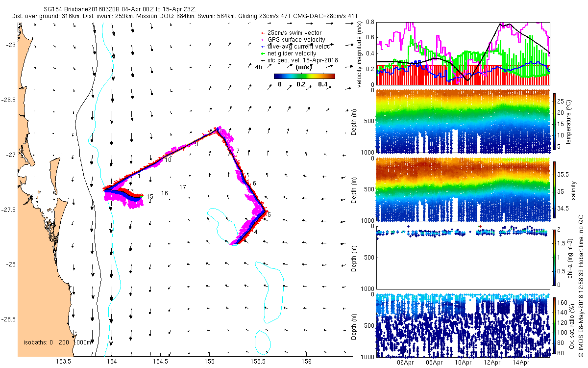This screenshot has width=588, height=368.
Task: Click the oxygen saturation depth-section plot
Action: [x=463, y=325]
